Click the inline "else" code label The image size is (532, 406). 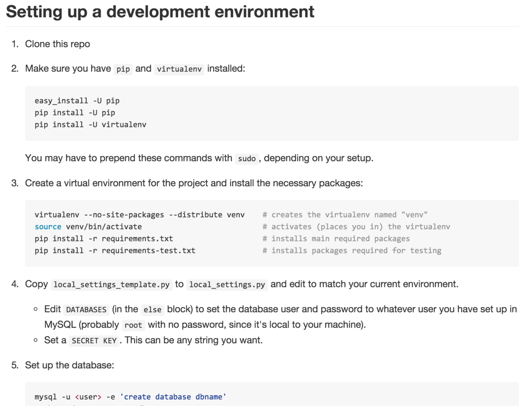click(x=152, y=310)
